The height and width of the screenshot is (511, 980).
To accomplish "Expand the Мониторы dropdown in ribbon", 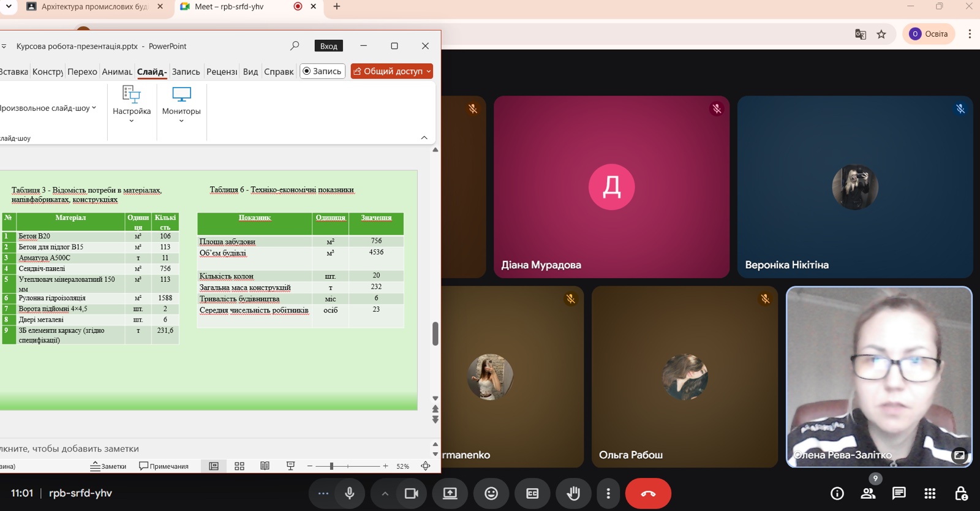I will [x=181, y=105].
